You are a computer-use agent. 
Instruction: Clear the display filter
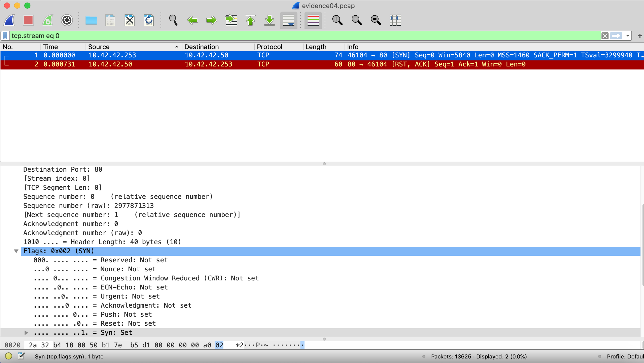605,36
